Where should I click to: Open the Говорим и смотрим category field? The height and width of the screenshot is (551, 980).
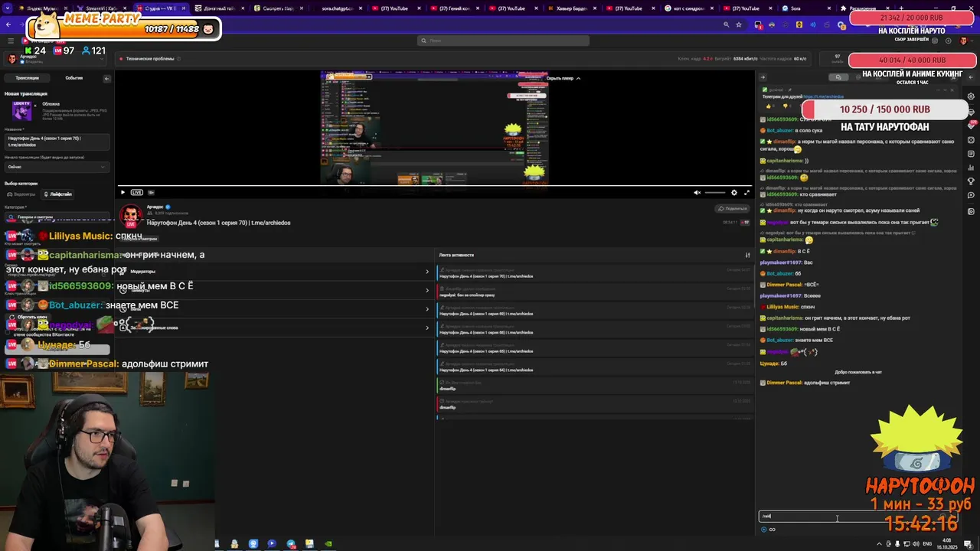point(57,217)
